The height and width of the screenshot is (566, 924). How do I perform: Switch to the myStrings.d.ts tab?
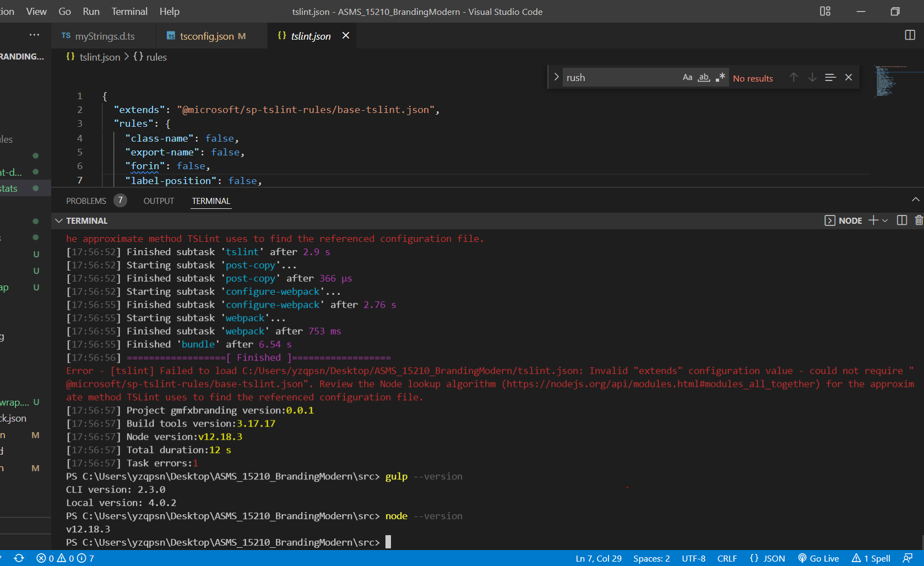click(104, 36)
